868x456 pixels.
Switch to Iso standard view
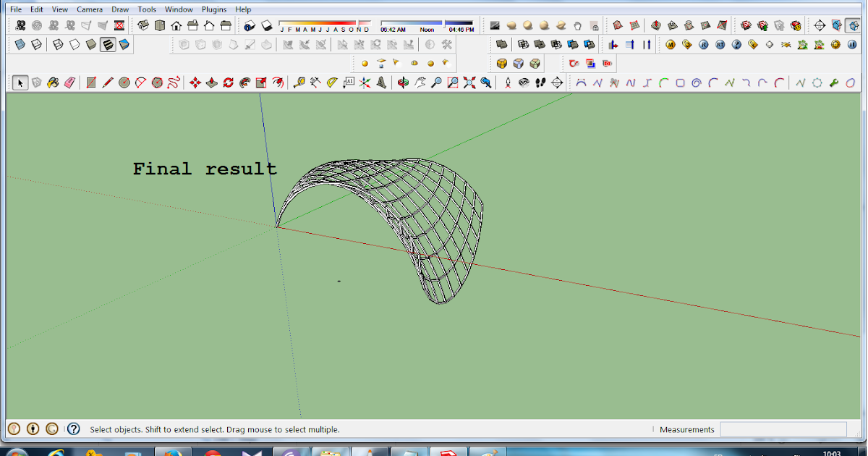pyautogui.click(x=143, y=26)
